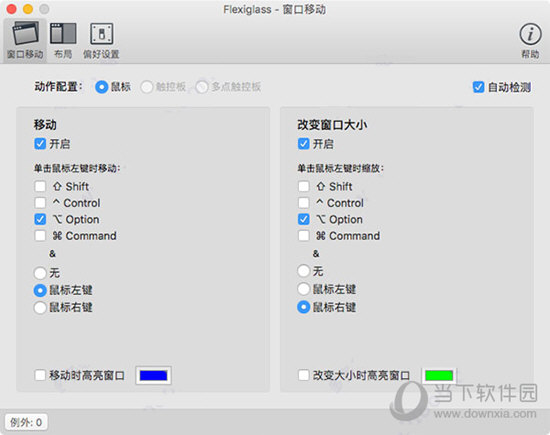This screenshot has width=550, height=435.
Task: Click the 帮助 help info icon
Action: (530, 40)
